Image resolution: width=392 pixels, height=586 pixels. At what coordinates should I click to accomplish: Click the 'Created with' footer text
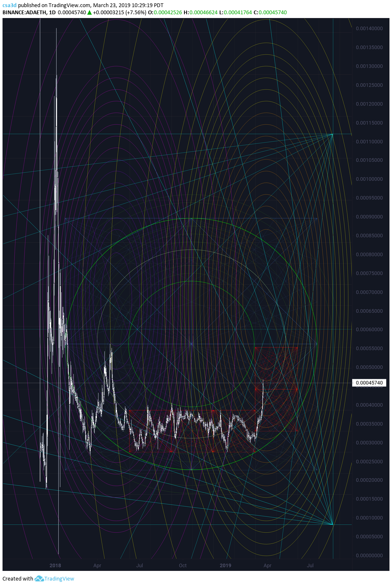(x=18, y=579)
